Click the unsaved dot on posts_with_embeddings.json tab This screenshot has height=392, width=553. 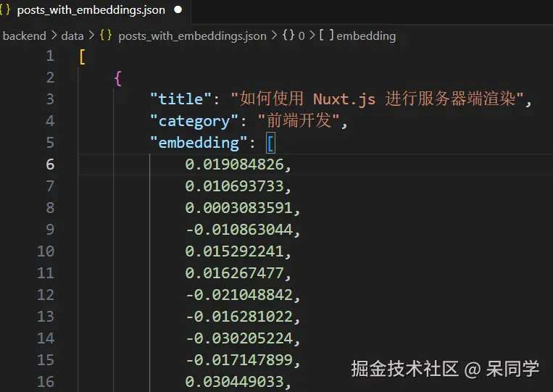pos(178,10)
